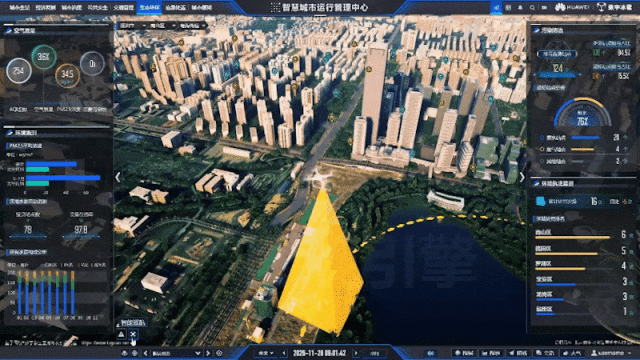
Task: Click the camera icon in top header
Action: [544, 7]
